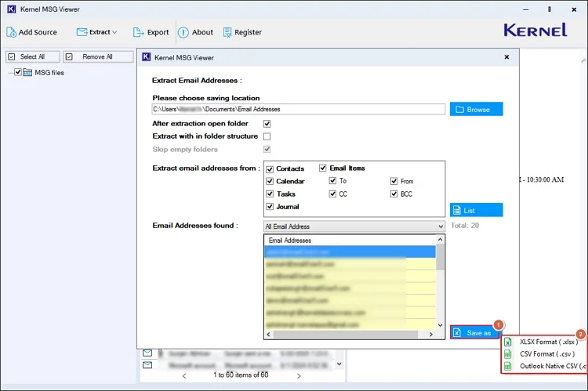Screen dimensions: 588x391
Task: Click the Export toolbar icon
Action: tap(139, 32)
